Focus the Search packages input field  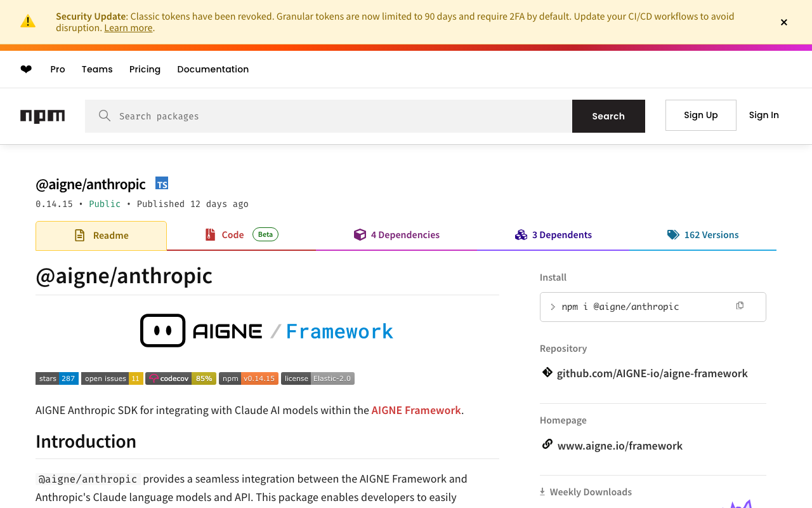point(329,116)
